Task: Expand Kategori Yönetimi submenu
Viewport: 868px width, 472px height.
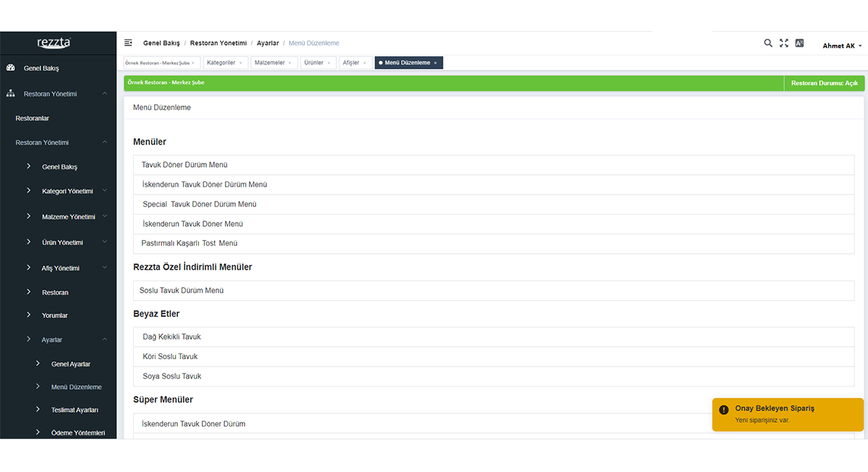Action: pos(105,191)
